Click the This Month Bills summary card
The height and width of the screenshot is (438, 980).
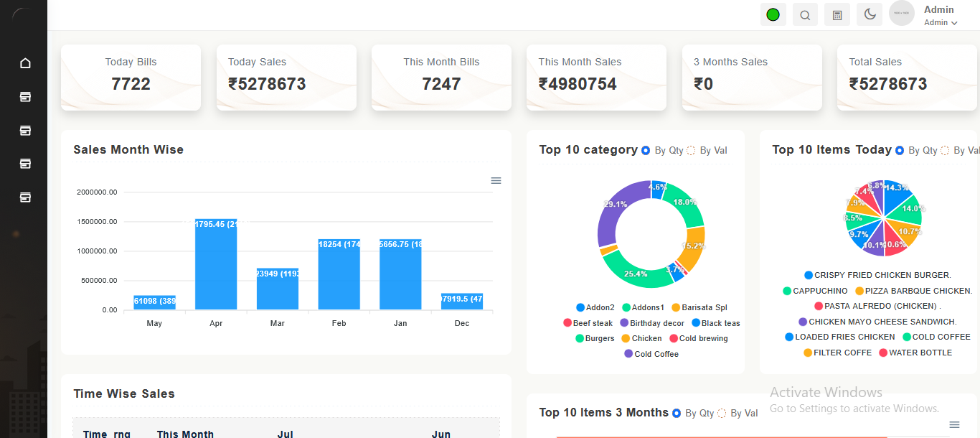pos(441,77)
